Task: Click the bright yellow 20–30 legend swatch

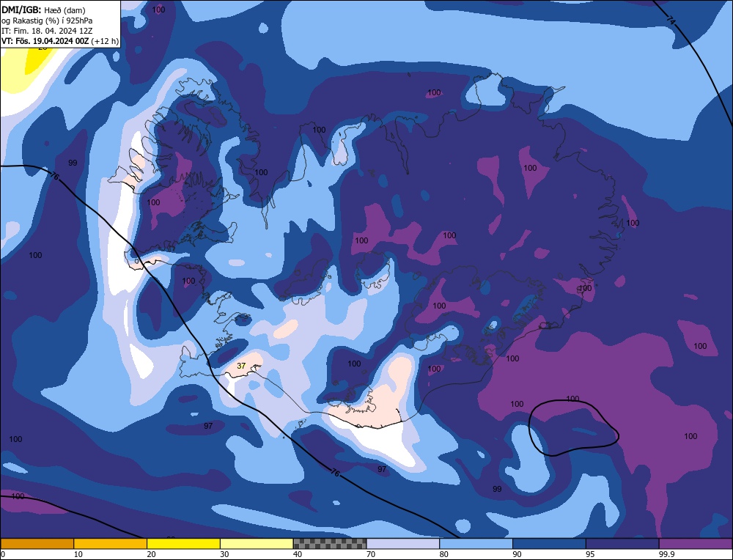Action: (x=183, y=543)
